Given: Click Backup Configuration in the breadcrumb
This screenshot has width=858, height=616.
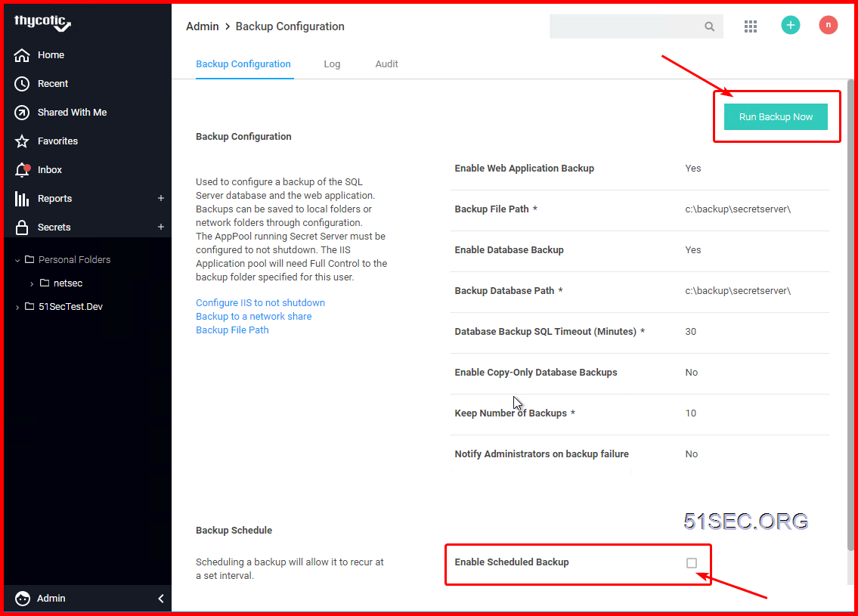Looking at the screenshot, I should point(290,26).
